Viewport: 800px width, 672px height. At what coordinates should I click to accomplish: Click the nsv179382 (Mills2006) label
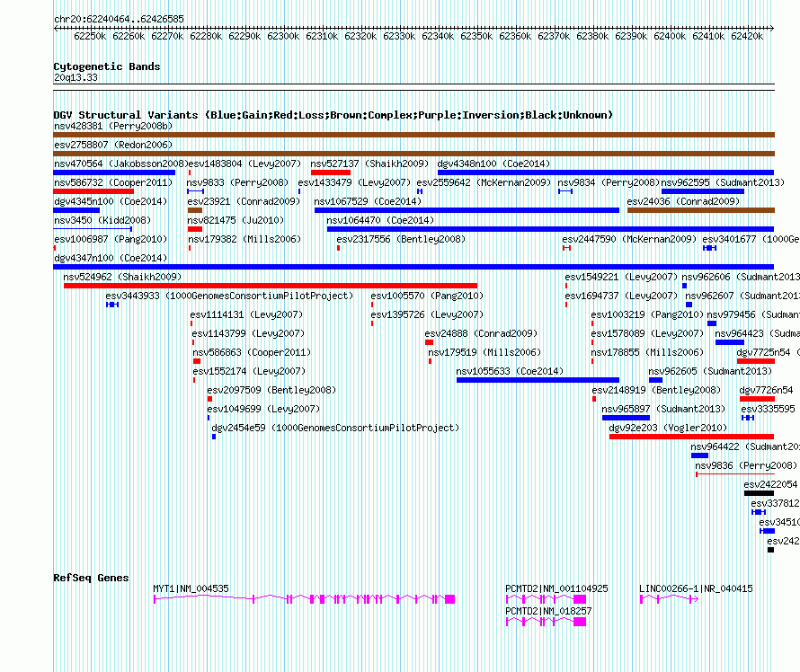[x=244, y=239]
